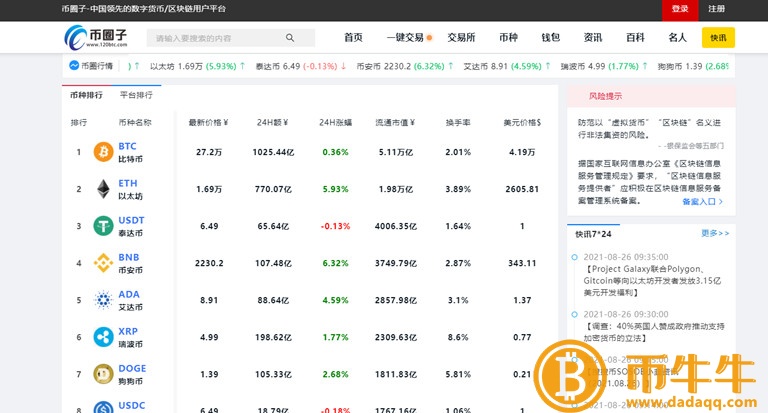Click the ADA Cardano coin icon
768x413 pixels.
103,300
